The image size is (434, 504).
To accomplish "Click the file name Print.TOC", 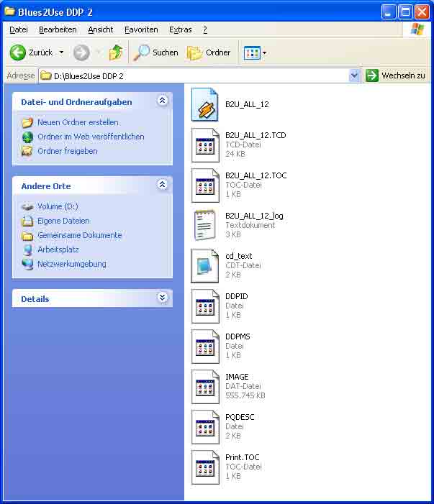I will [243, 457].
